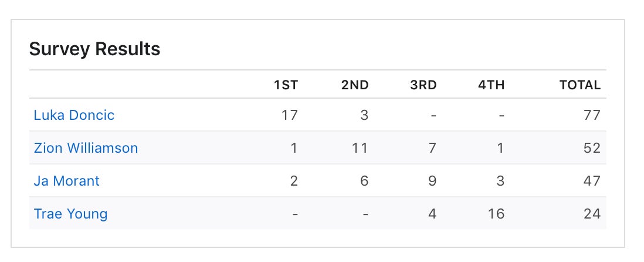Click Ja Morant's 6 second-place votes

click(x=364, y=180)
